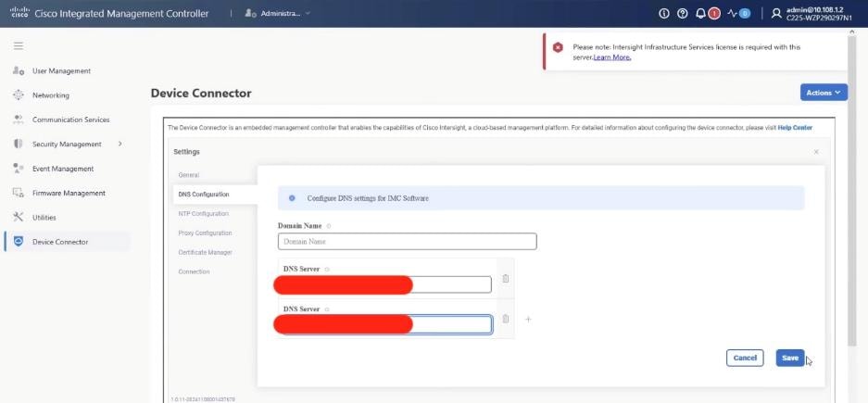Viewport: 868px width, 403px height.
Task: Open Firmware Management in sidebar
Action: (69, 194)
